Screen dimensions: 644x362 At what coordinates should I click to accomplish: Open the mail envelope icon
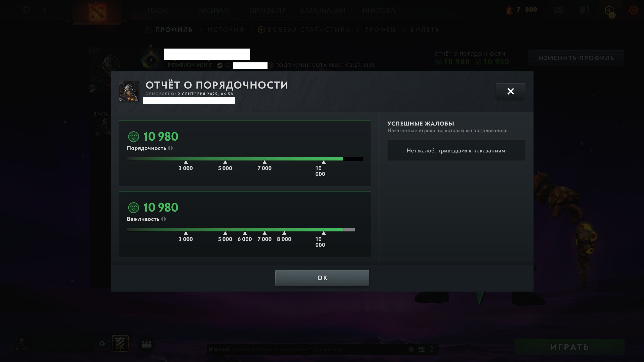pos(558,10)
